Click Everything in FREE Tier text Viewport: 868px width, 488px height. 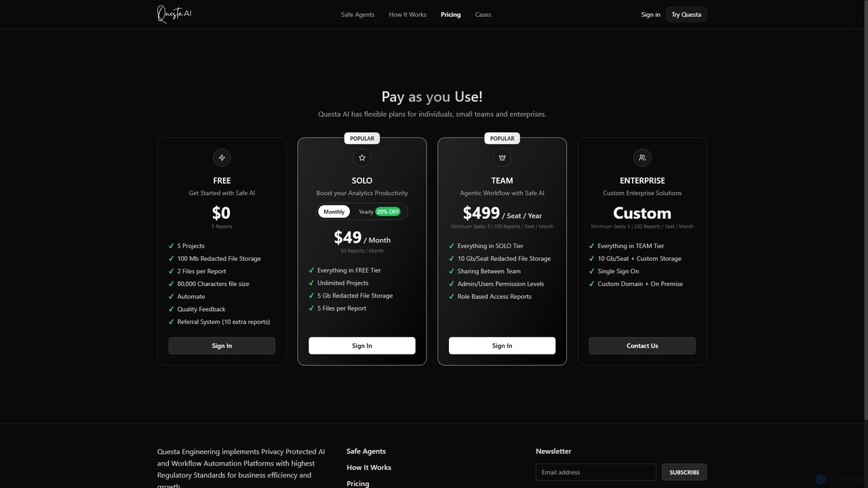click(349, 270)
